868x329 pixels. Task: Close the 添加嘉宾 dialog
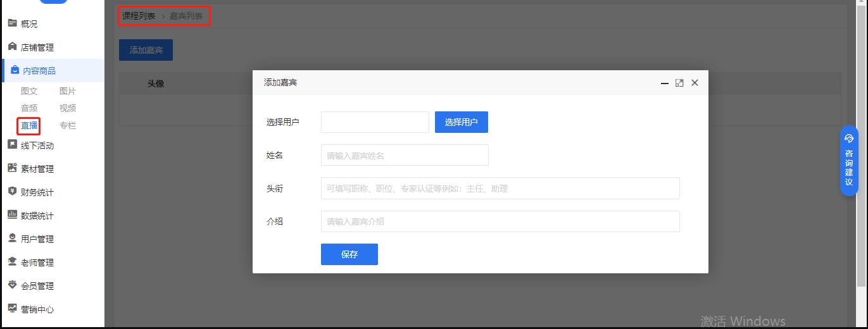[x=695, y=83]
